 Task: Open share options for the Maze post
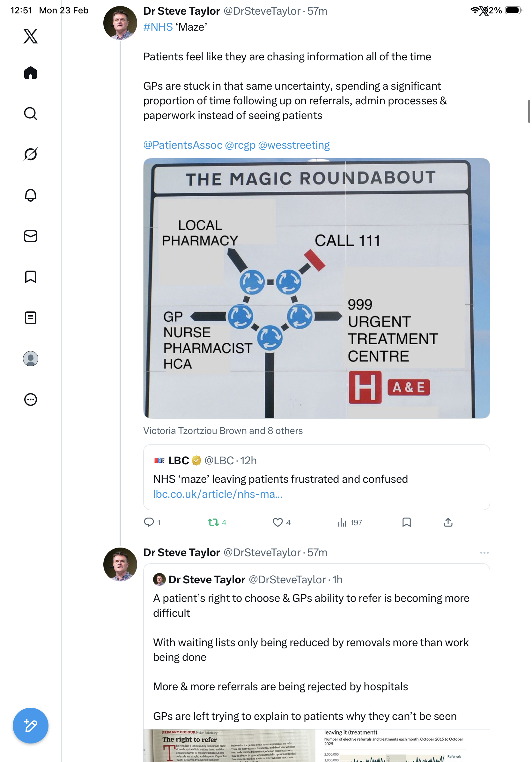click(448, 522)
